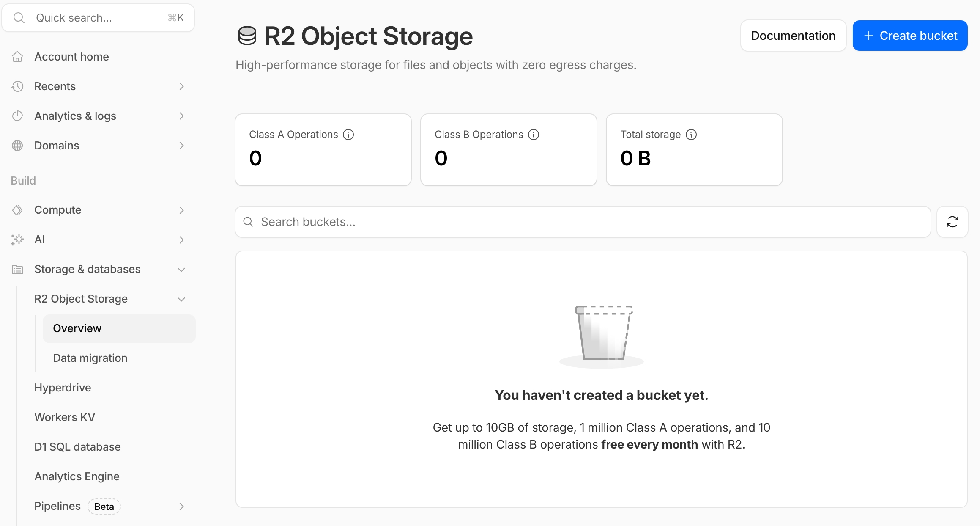Select the Overview menu item

tap(77, 328)
